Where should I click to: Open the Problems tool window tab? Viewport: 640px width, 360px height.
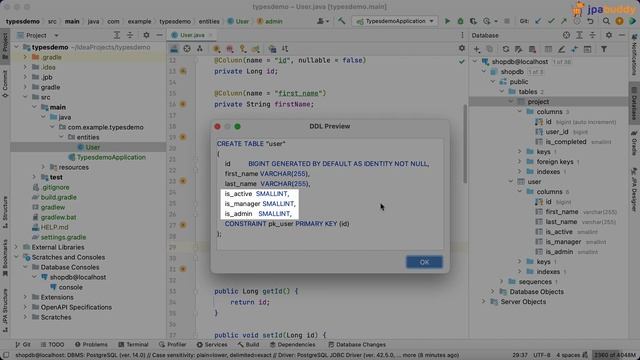point(91,344)
